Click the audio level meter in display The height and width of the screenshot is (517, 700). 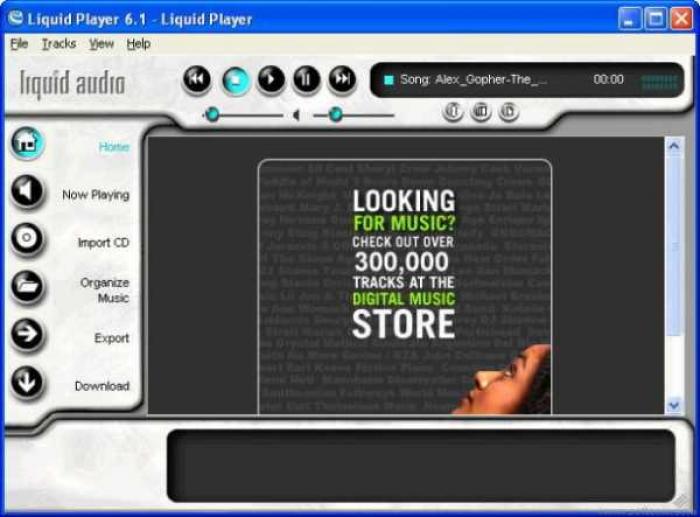point(659,82)
